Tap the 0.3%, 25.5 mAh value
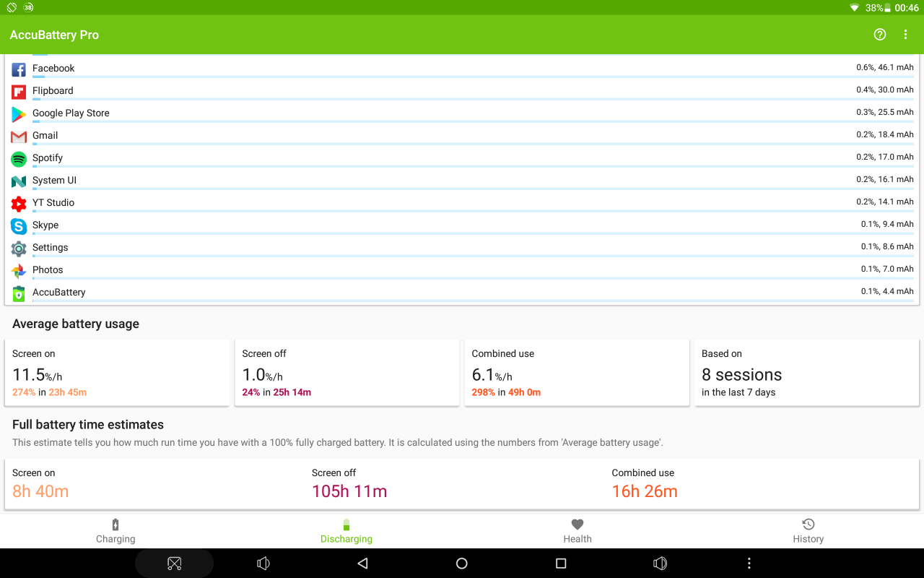Screen dimensions: 924x578 (885, 112)
